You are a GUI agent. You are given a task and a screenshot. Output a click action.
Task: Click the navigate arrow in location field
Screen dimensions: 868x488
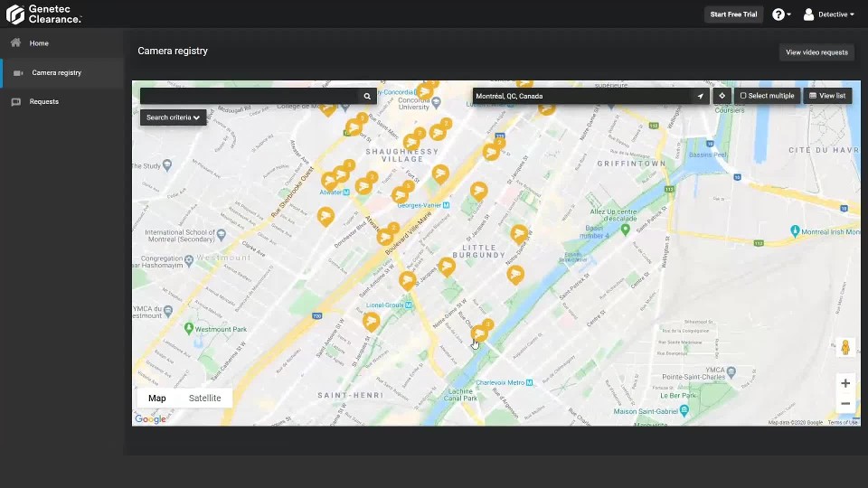point(700,96)
